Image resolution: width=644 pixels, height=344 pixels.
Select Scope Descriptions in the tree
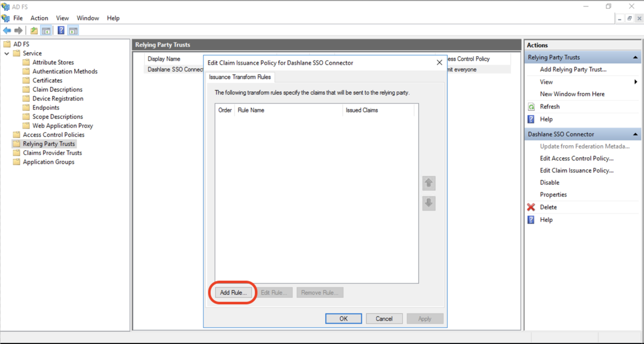(x=57, y=117)
